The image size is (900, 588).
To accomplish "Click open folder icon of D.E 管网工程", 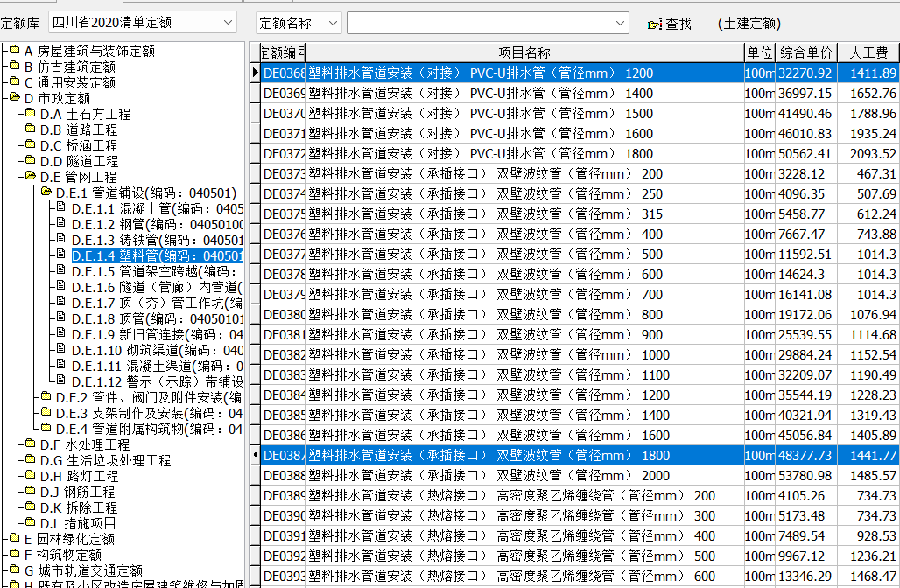I will click(31, 176).
